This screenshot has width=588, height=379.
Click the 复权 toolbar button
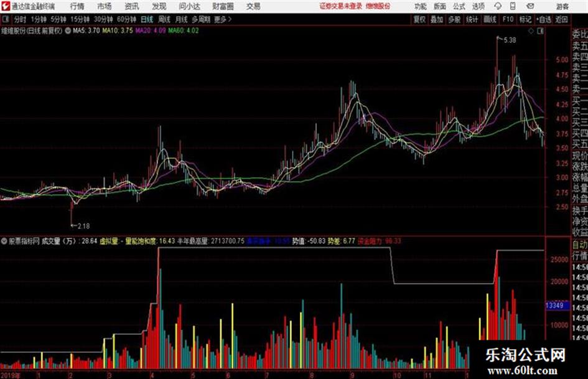[x=419, y=19]
